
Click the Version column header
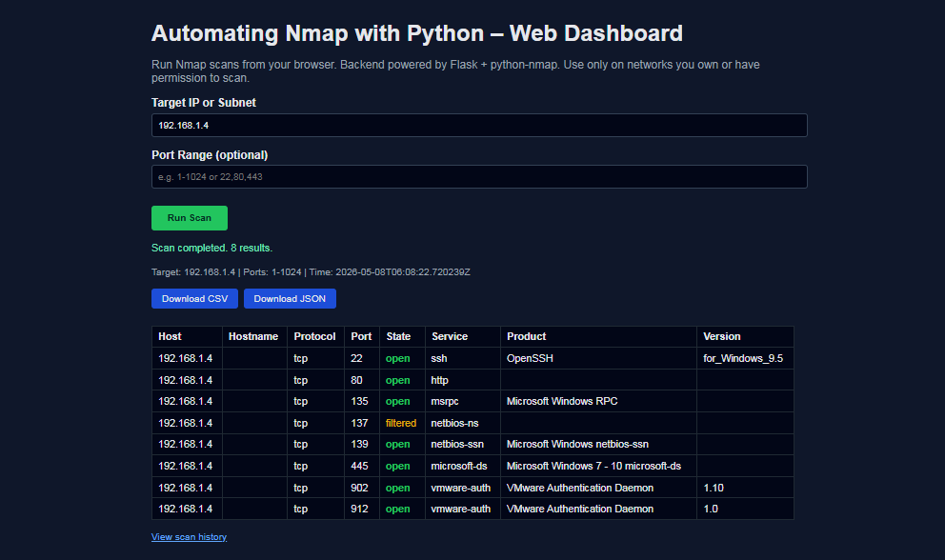tap(745, 336)
